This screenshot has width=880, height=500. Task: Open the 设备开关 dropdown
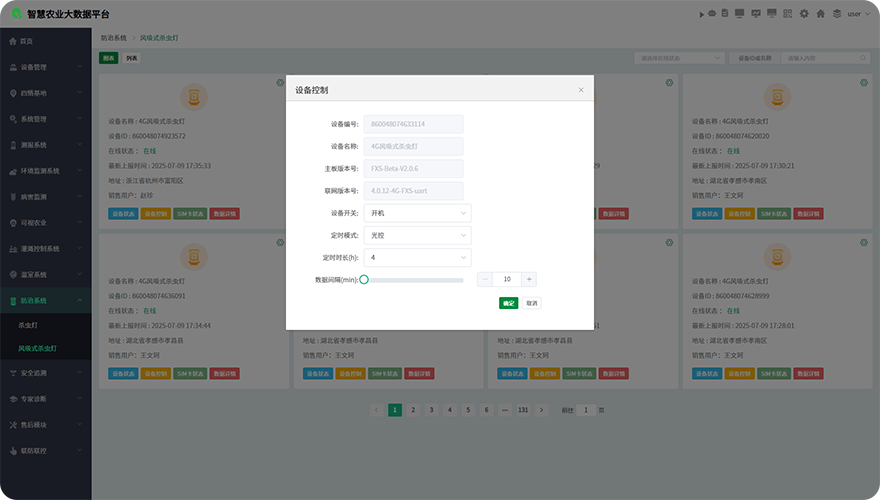click(x=419, y=213)
